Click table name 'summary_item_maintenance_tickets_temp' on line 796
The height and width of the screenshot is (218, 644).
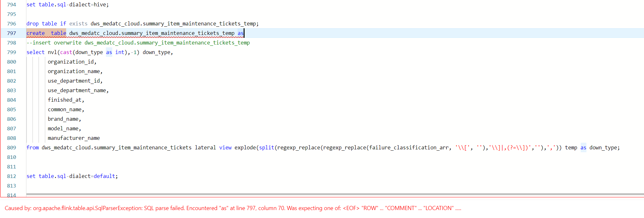coord(199,24)
